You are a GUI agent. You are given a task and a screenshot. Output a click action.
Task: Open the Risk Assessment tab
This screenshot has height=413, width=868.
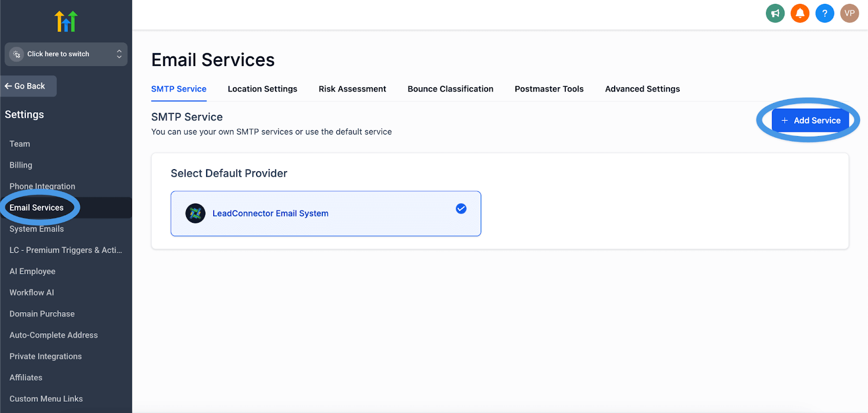353,89
